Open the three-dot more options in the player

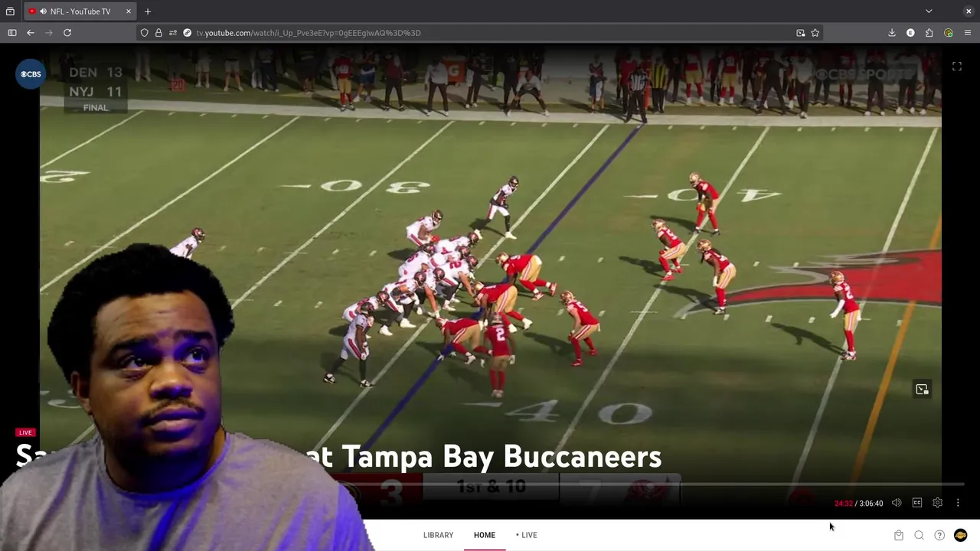click(958, 503)
